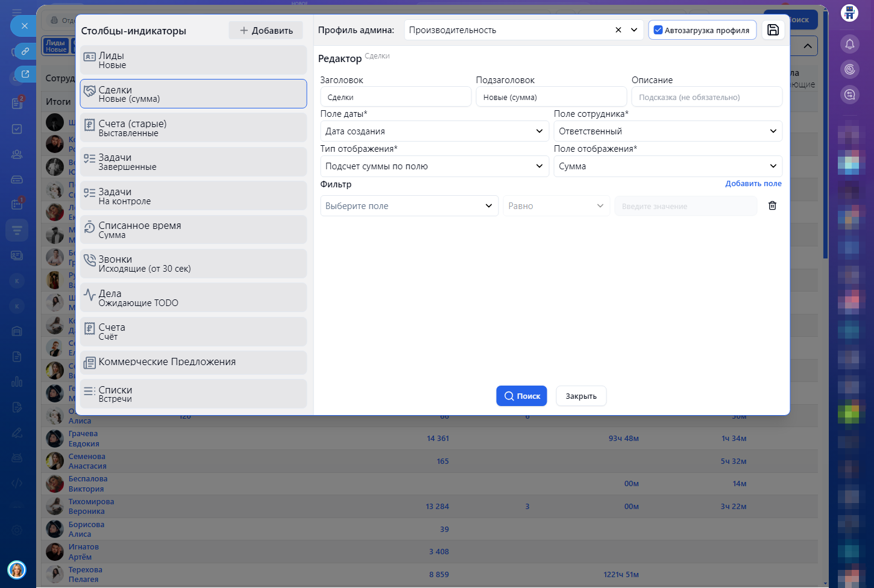Open the Тип отображения dropdown
This screenshot has width=874, height=588.
[434, 166]
